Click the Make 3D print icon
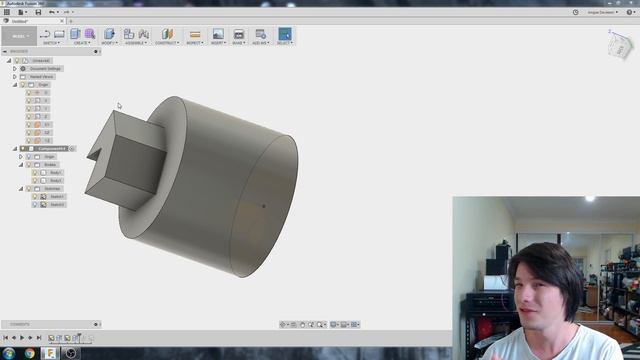640x360 pixels. click(239, 34)
